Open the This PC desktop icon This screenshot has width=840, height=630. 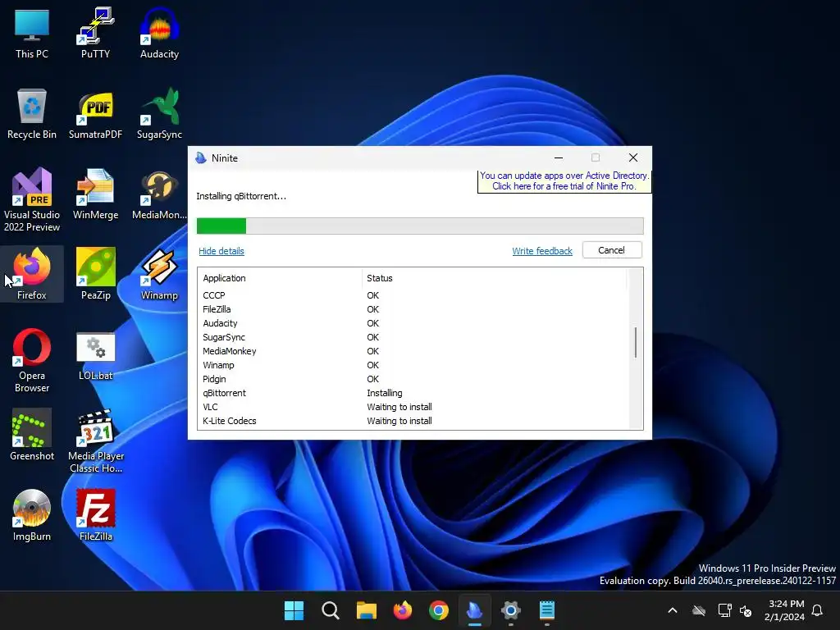click(32, 34)
